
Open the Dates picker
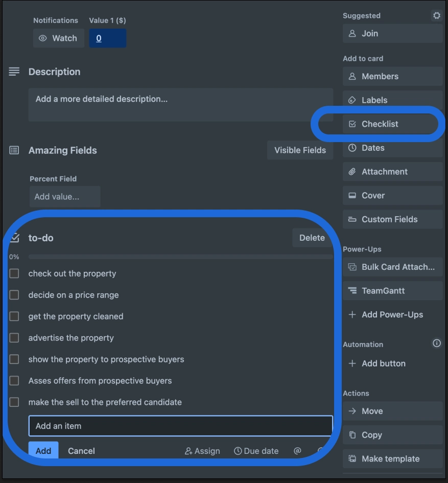pyautogui.click(x=392, y=147)
